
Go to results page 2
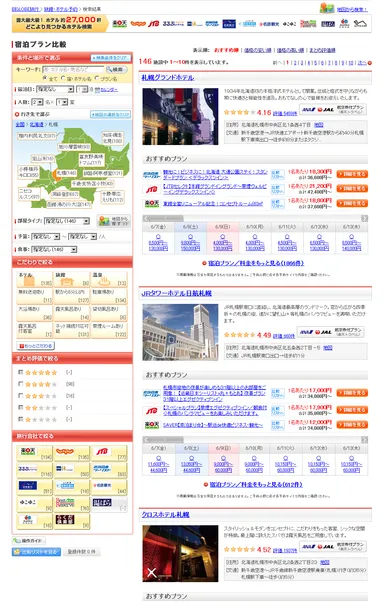pyautogui.click(x=294, y=63)
